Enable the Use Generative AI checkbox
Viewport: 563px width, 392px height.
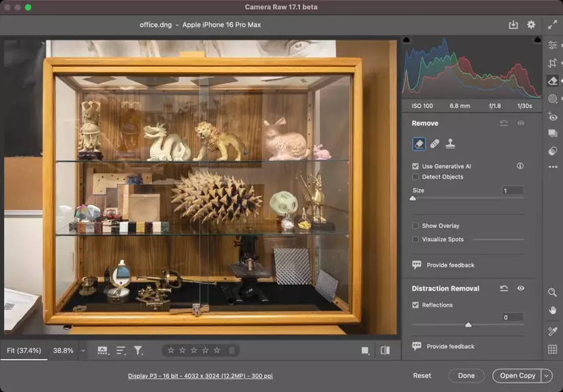416,166
